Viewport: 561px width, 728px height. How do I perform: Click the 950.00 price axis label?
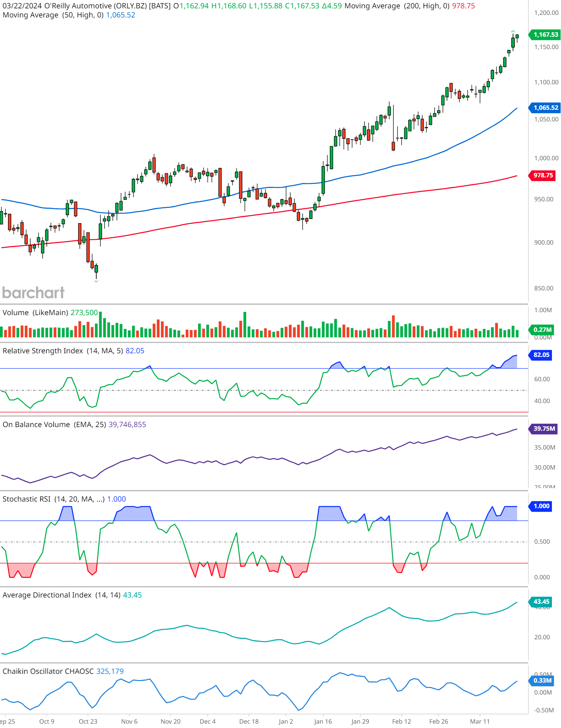544,199
